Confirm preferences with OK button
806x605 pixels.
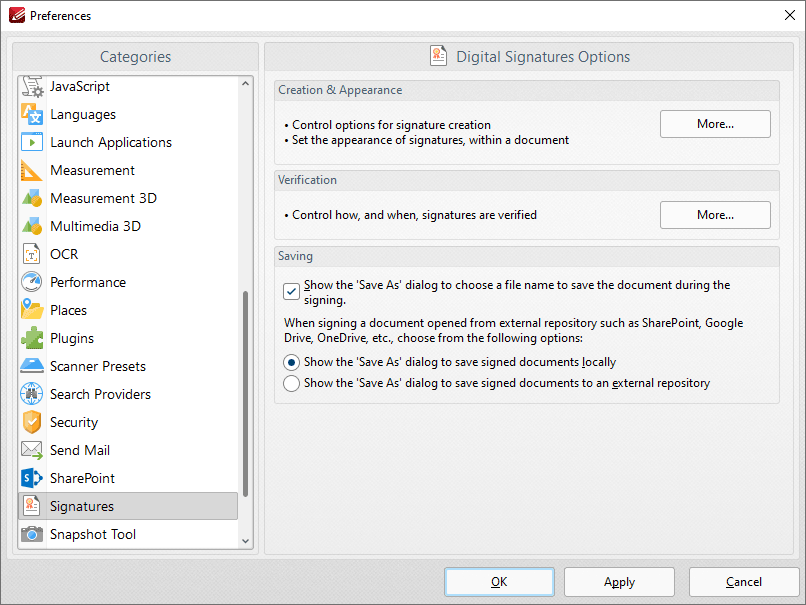499,582
